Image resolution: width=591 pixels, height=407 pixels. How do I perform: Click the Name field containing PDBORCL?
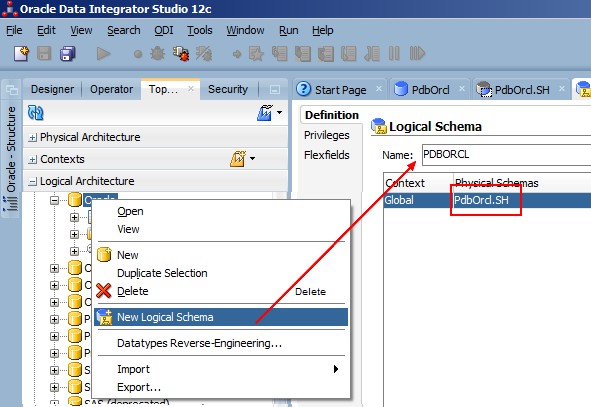[506, 155]
